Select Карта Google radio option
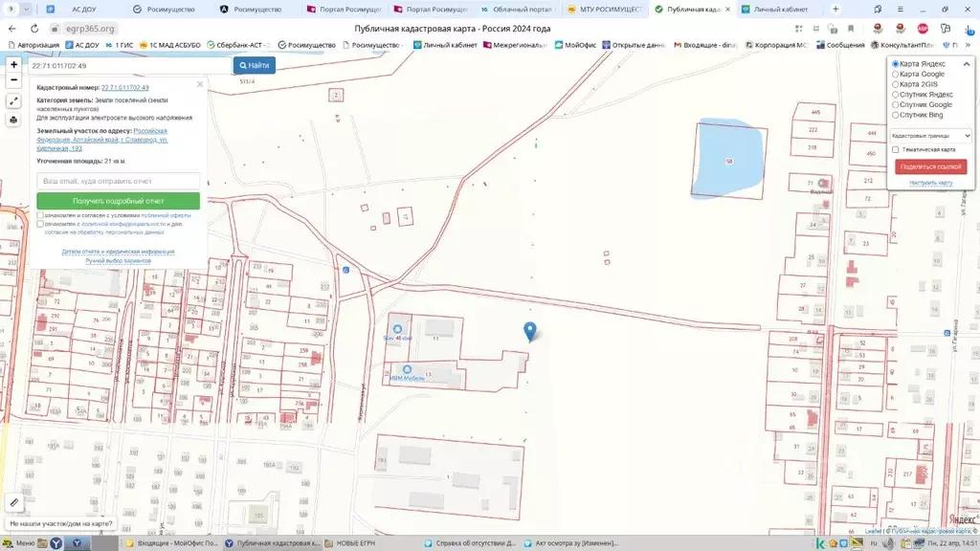Viewport: 980px width, 551px height. pyautogui.click(x=896, y=74)
